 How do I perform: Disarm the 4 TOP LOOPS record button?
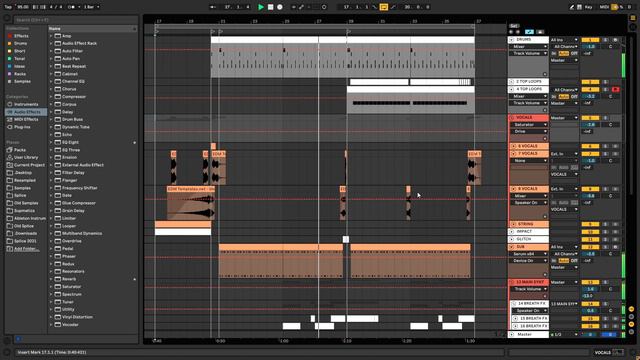[615, 89]
